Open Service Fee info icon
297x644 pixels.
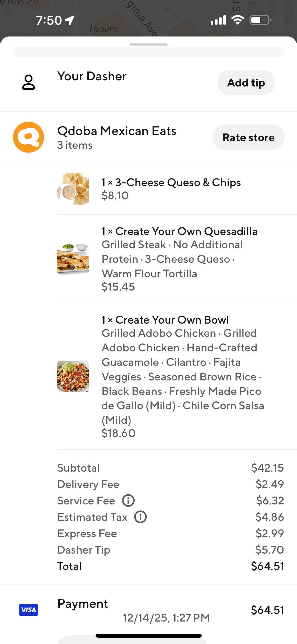click(128, 500)
